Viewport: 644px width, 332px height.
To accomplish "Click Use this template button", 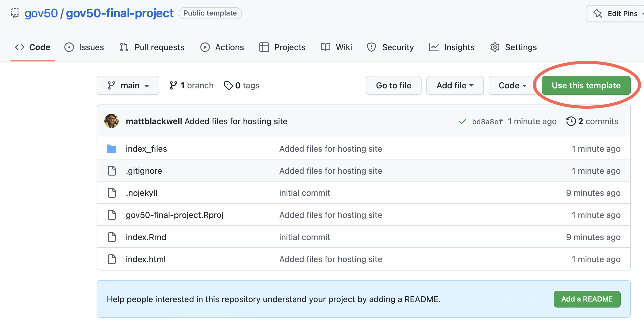I will (586, 85).
